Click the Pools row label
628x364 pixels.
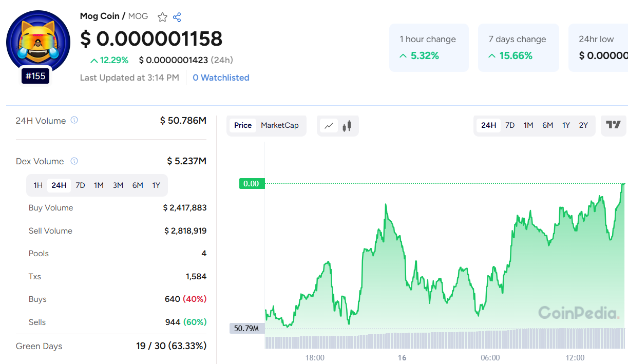pyautogui.click(x=39, y=254)
